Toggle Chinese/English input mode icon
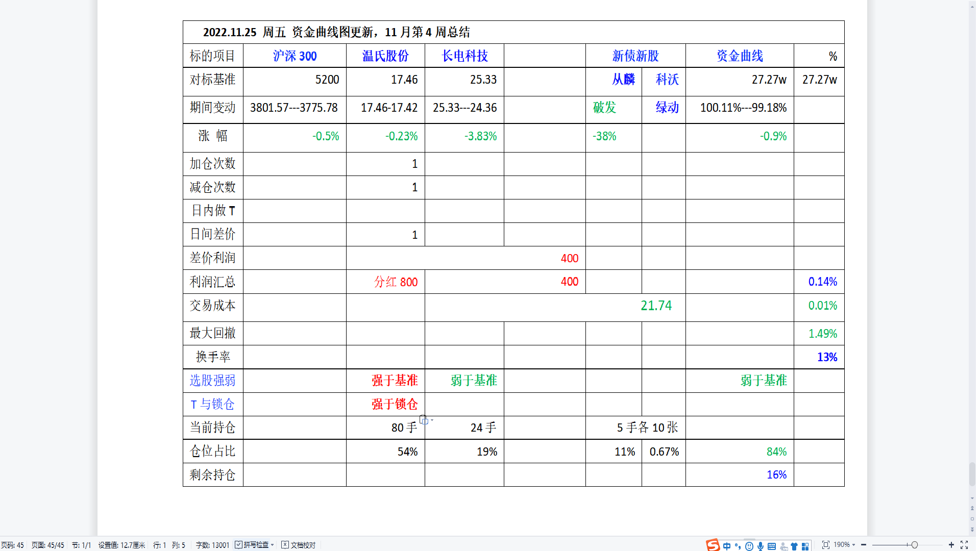The image size is (980, 551). 727,546
